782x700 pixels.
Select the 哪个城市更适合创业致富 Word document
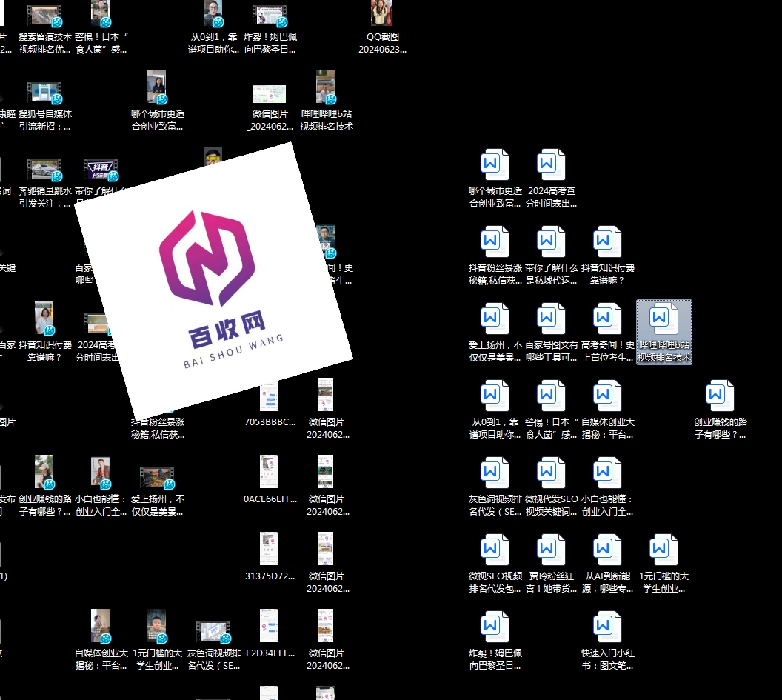point(495,178)
